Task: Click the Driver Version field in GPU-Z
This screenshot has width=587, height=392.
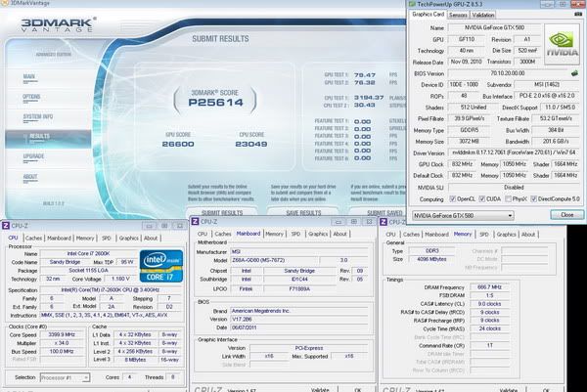Action: point(514,152)
